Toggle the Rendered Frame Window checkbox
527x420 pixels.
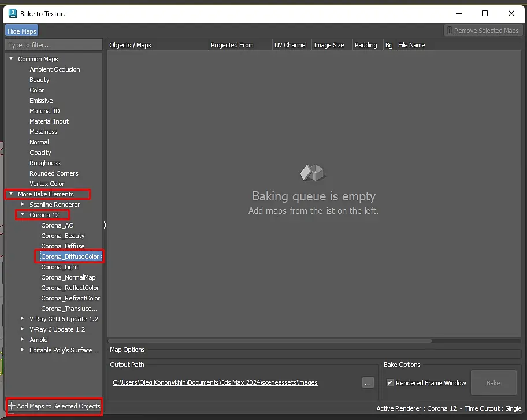390,382
